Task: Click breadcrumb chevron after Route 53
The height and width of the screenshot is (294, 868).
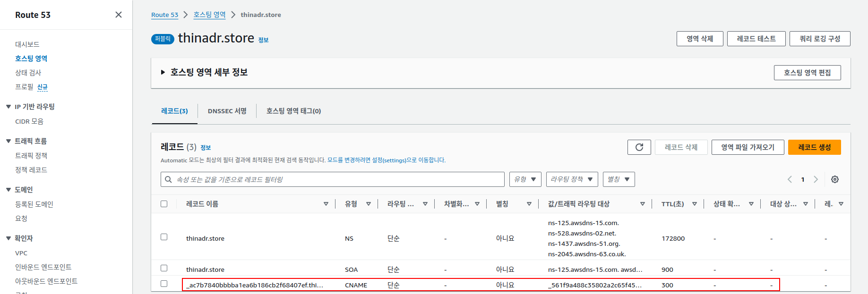Action: pos(186,15)
